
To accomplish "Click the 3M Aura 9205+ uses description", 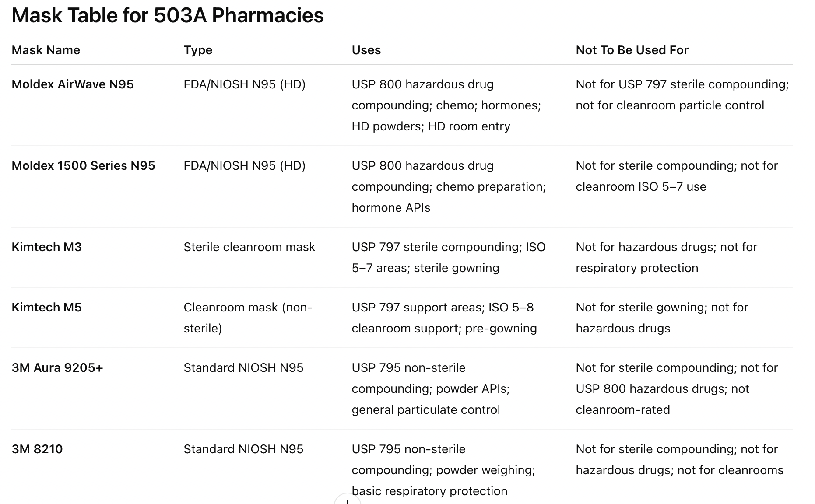I will pyautogui.click(x=430, y=388).
